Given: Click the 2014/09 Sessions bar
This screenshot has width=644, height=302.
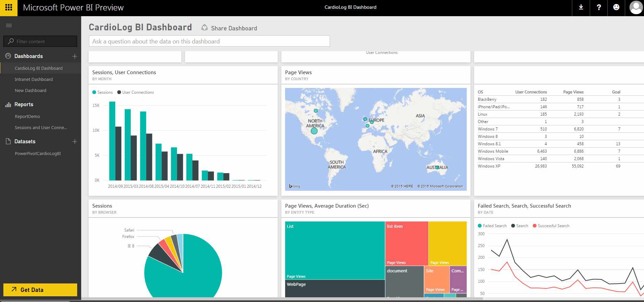Looking at the screenshot, I should coord(112,141).
